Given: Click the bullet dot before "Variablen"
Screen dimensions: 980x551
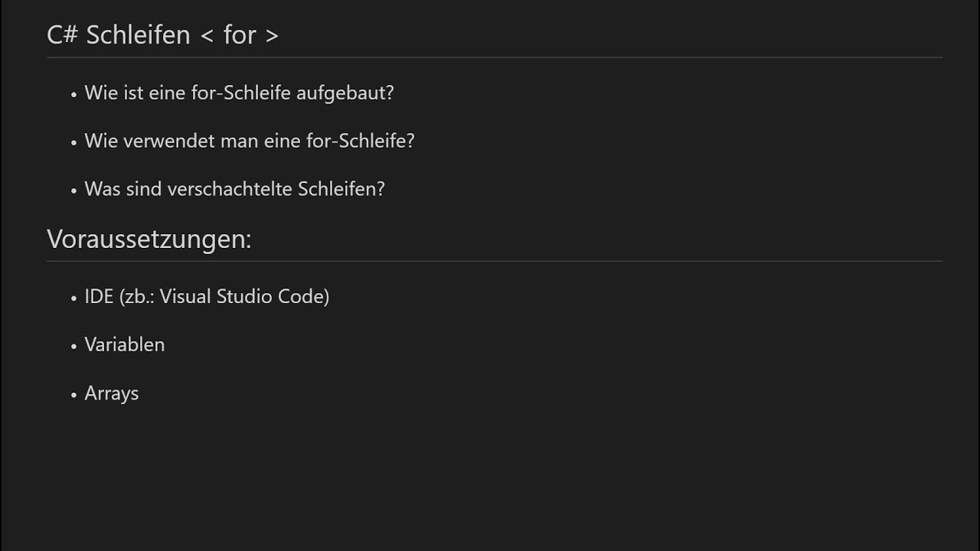Looking at the screenshot, I should coord(74,347).
